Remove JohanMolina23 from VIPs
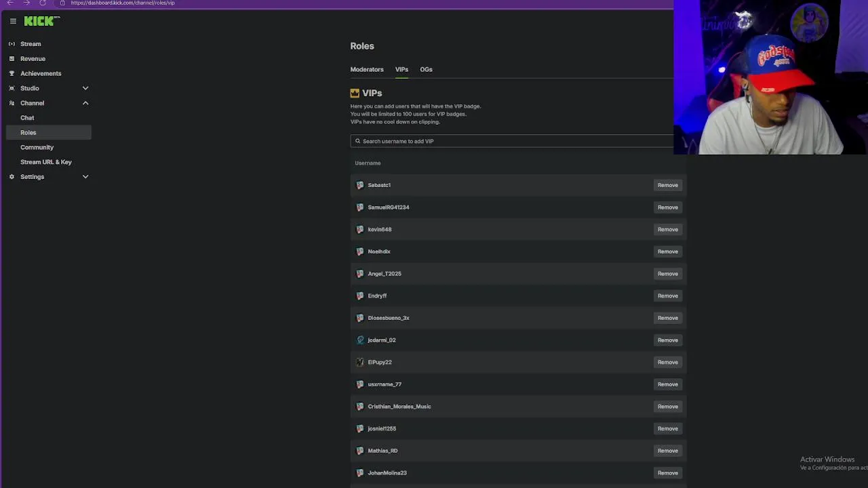Image resolution: width=868 pixels, height=488 pixels. click(667, 473)
